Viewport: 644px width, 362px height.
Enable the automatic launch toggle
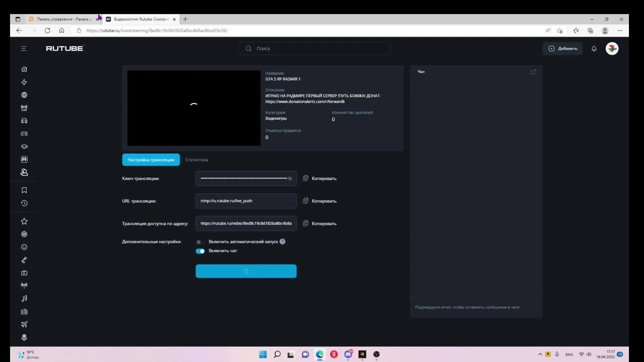pyautogui.click(x=200, y=242)
